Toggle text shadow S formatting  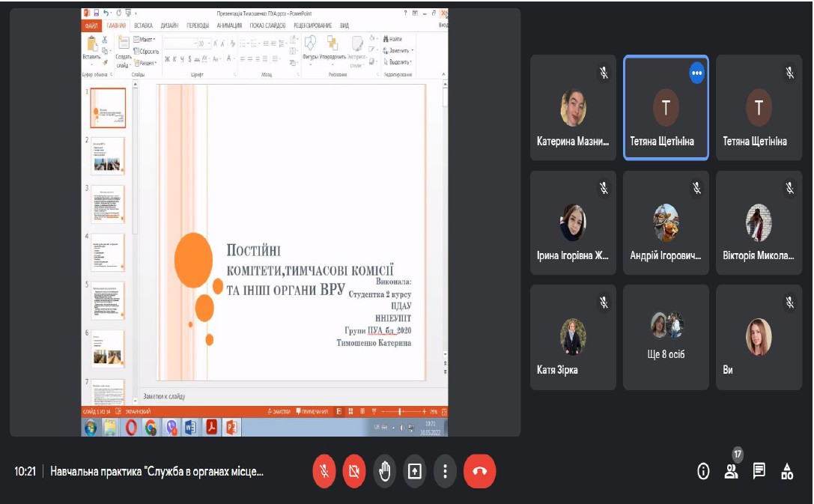(x=189, y=58)
